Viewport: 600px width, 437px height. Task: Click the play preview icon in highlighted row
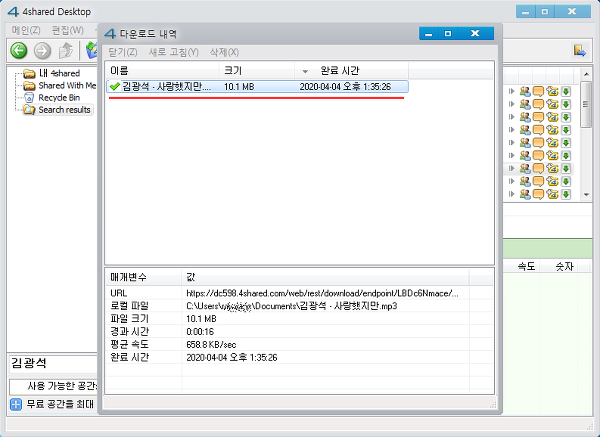tap(512, 168)
